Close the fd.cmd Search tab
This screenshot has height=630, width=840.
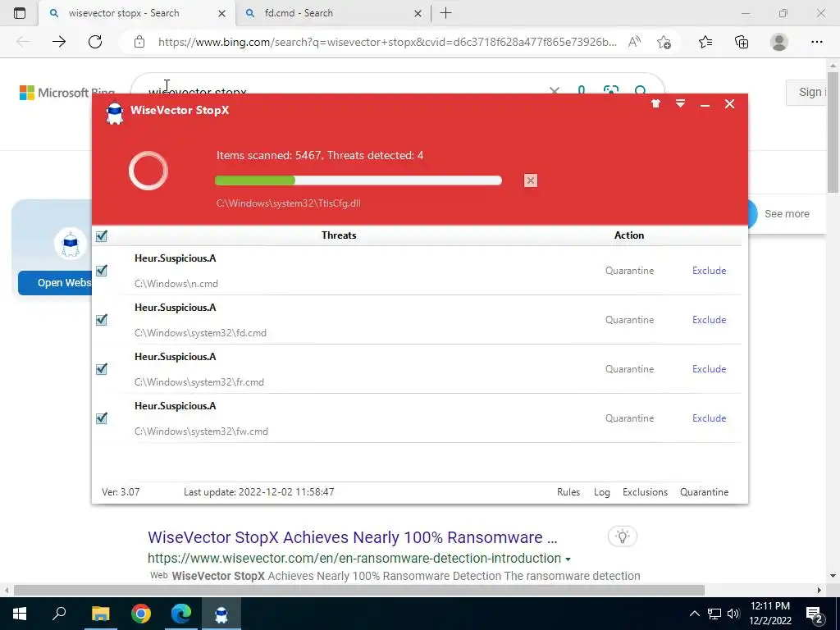click(x=418, y=13)
